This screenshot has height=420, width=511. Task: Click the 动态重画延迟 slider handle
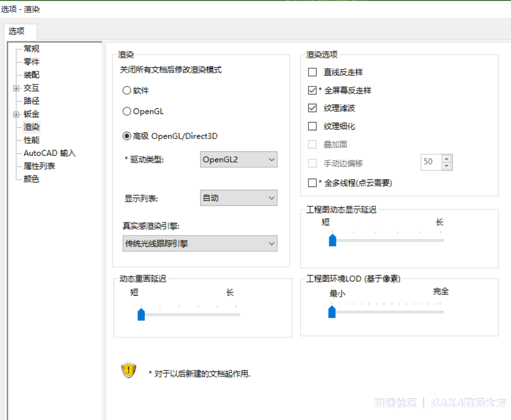pyautogui.click(x=141, y=314)
